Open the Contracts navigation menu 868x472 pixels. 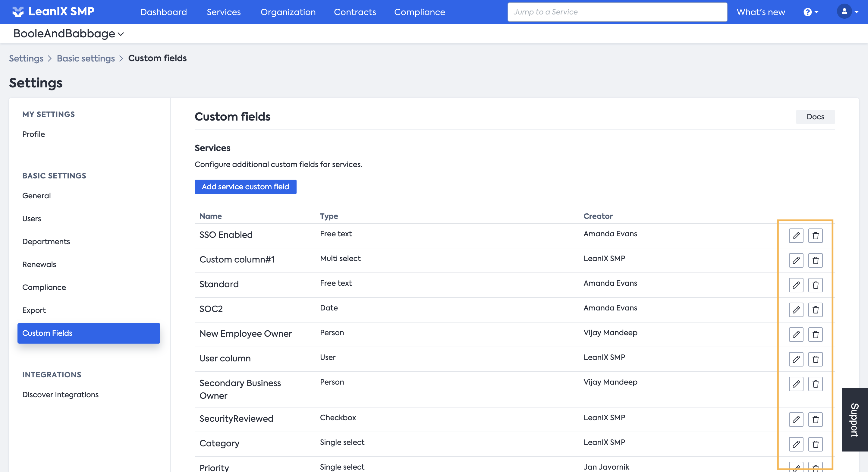pyautogui.click(x=354, y=12)
